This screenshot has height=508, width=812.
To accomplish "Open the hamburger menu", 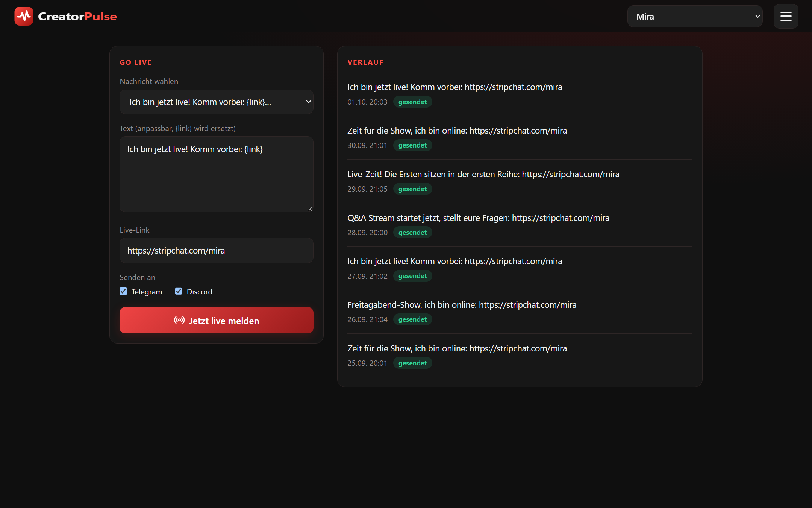I will [x=786, y=16].
